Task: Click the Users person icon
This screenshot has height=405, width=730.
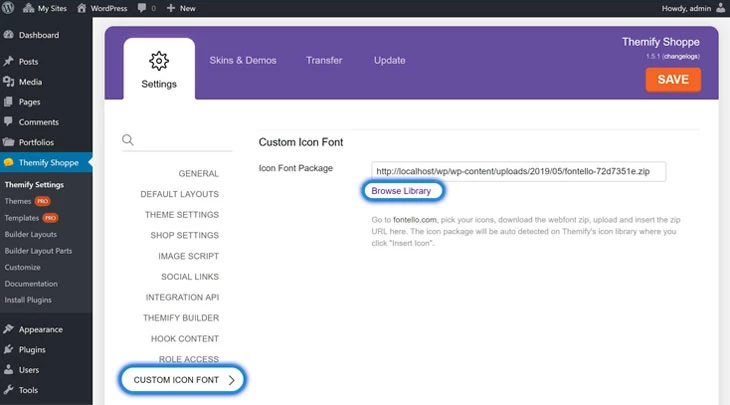Action: 8,369
